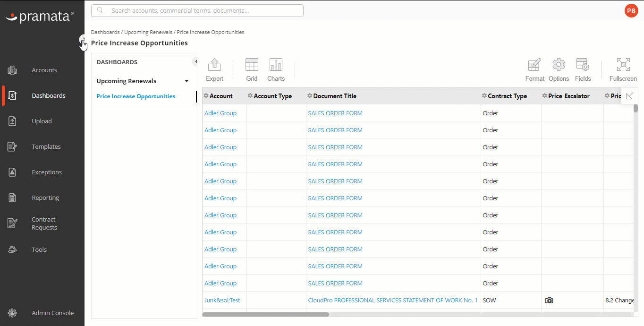
Task: Collapse the Dashboards panel chevron
Action: 195,62
